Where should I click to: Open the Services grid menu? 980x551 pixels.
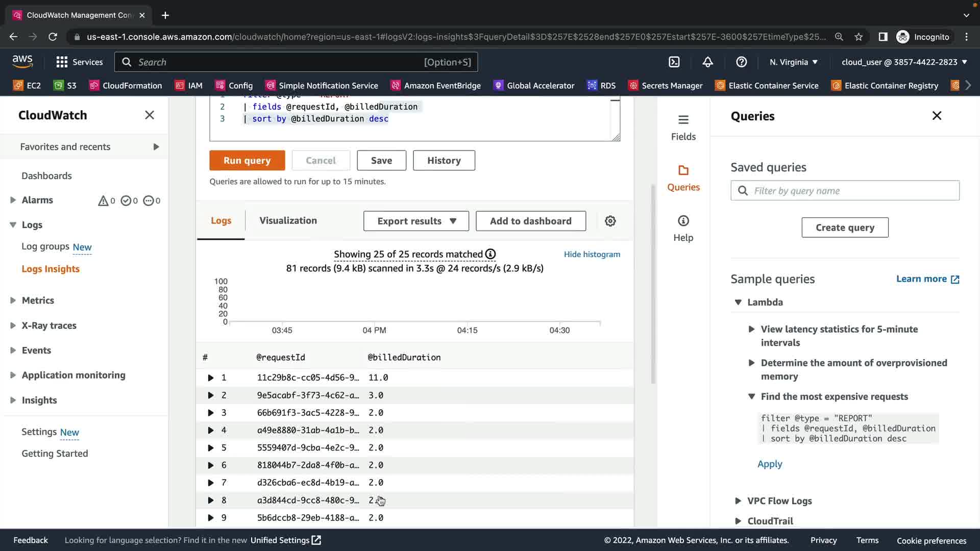point(79,62)
